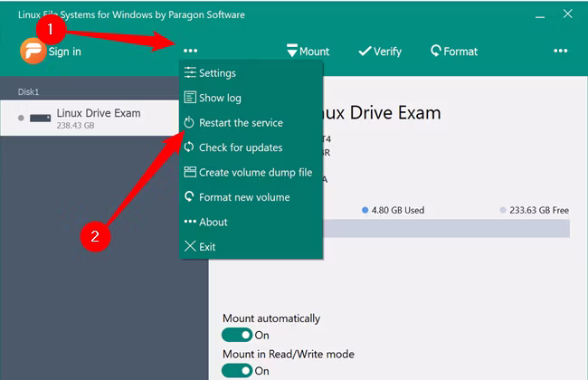Image resolution: width=588 pixels, height=380 pixels.
Task: Open the right three-dots overflow menu
Action: click(x=560, y=51)
